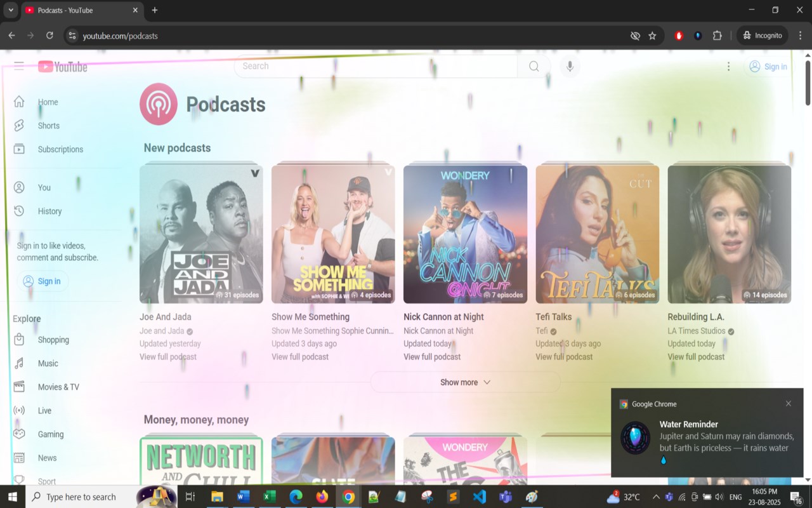The image size is (812, 508).
Task: Open the Tefi channel name link
Action: coord(542,331)
